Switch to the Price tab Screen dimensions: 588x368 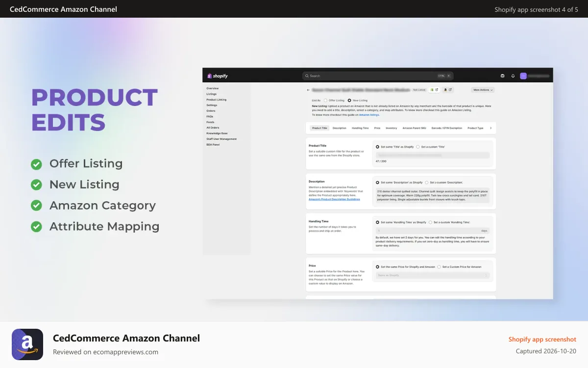pos(377,128)
